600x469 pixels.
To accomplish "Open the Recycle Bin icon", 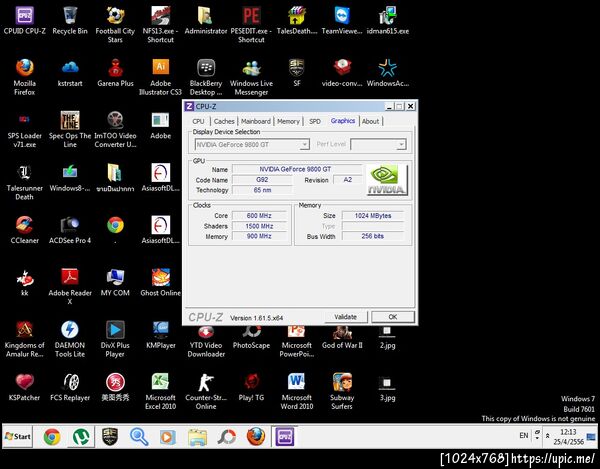I will point(70,21).
